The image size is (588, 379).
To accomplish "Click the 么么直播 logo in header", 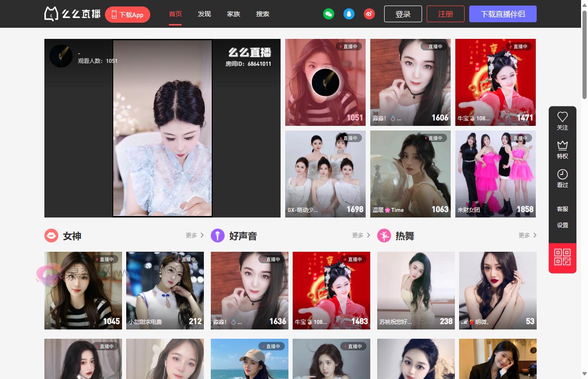I will pos(73,14).
